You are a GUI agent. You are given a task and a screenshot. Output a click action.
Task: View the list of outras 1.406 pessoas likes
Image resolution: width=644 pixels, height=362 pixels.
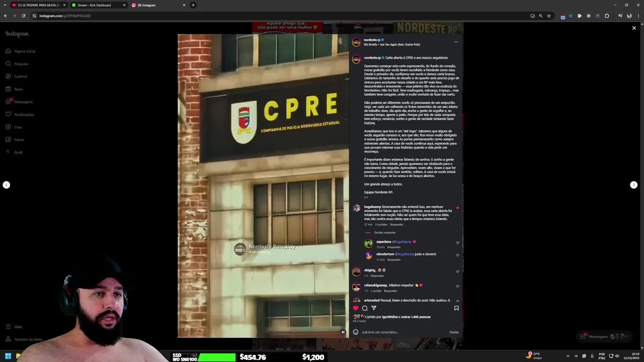click(416, 317)
